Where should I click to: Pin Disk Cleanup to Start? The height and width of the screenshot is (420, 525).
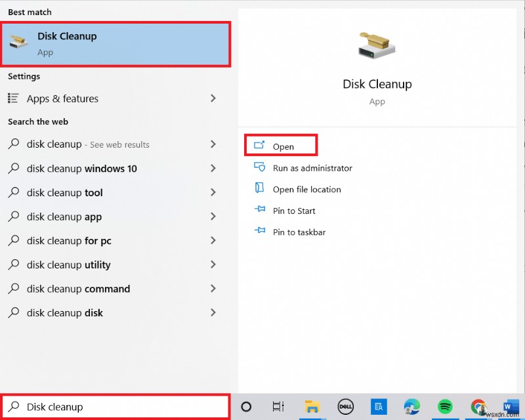click(293, 211)
